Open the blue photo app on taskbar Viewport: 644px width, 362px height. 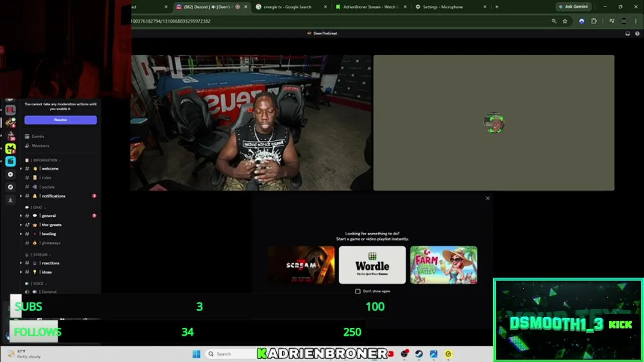pyautogui.click(x=434, y=354)
